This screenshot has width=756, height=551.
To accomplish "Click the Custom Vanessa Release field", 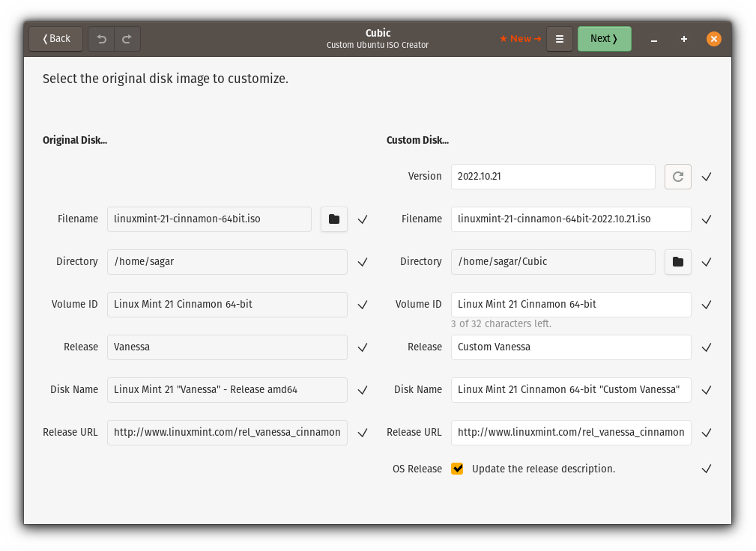I will pos(570,347).
